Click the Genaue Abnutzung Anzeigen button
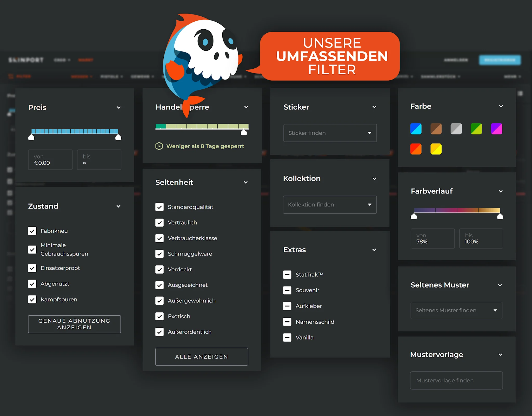The image size is (532, 416). pos(74,324)
